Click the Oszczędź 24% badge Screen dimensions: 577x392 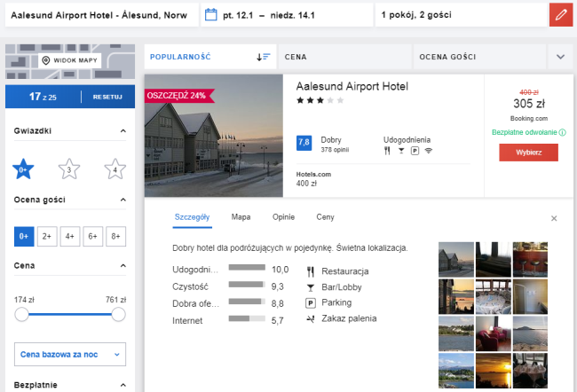pyautogui.click(x=178, y=96)
